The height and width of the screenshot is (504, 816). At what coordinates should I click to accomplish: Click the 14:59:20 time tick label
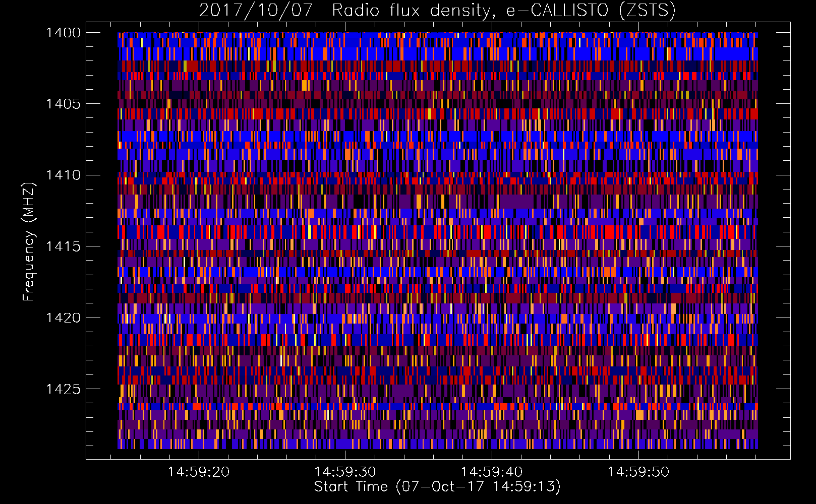point(199,472)
